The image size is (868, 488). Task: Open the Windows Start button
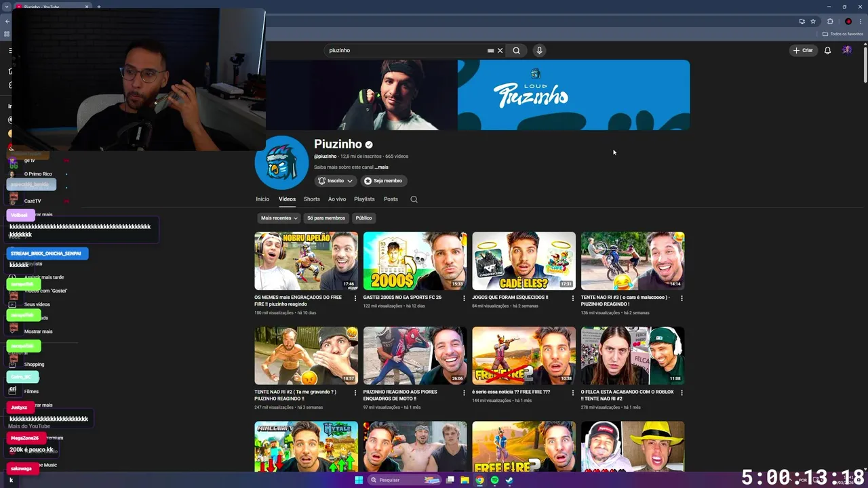359,480
